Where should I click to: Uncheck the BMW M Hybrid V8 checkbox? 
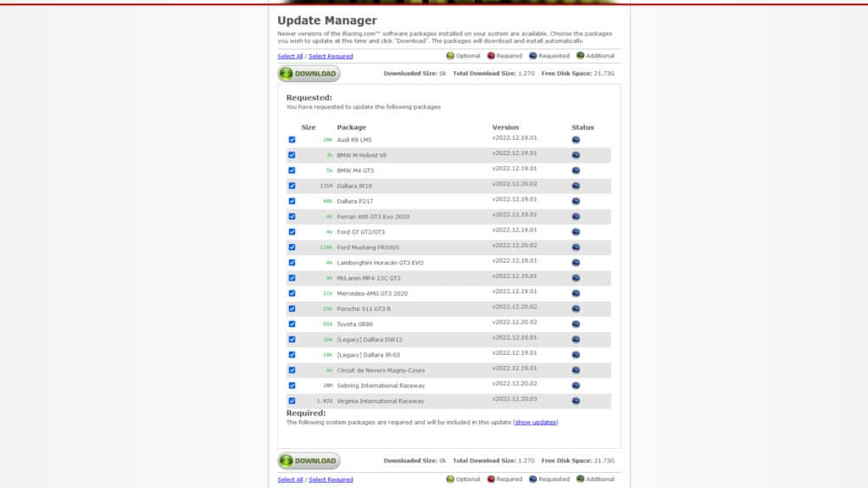coord(292,156)
